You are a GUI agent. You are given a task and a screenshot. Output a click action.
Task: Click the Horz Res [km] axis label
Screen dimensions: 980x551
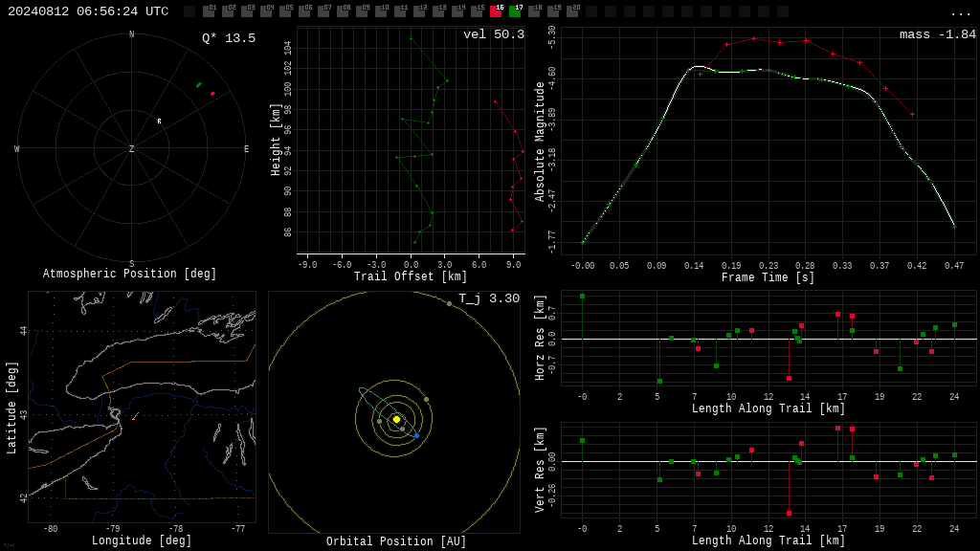tap(540, 338)
